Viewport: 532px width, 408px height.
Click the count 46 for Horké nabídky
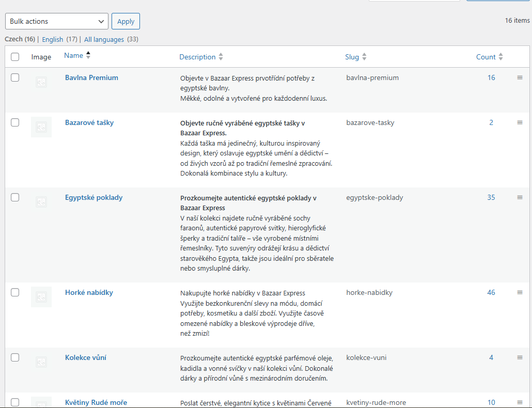click(x=491, y=292)
